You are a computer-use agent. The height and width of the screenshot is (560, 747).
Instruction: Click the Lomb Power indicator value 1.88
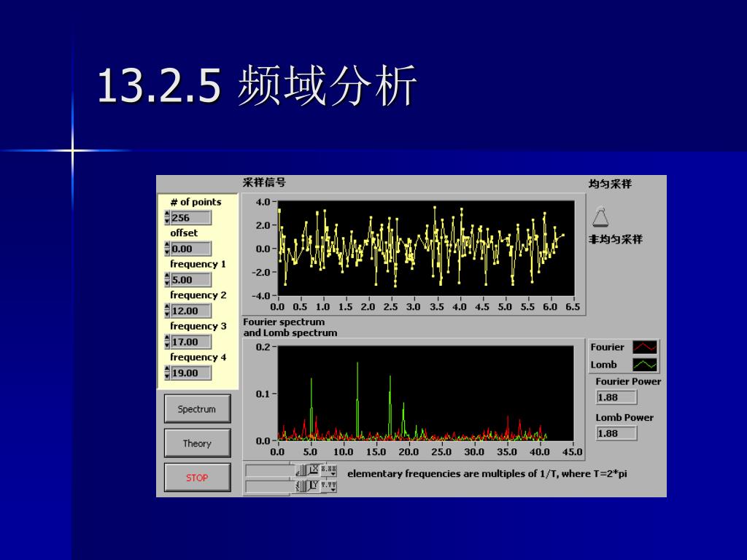[x=616, y=433]
